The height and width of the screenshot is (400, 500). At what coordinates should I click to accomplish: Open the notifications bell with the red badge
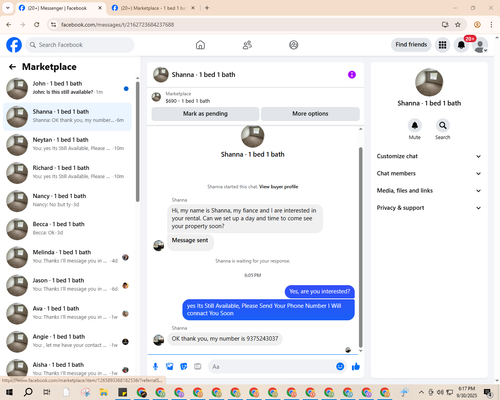pos(461,45)
